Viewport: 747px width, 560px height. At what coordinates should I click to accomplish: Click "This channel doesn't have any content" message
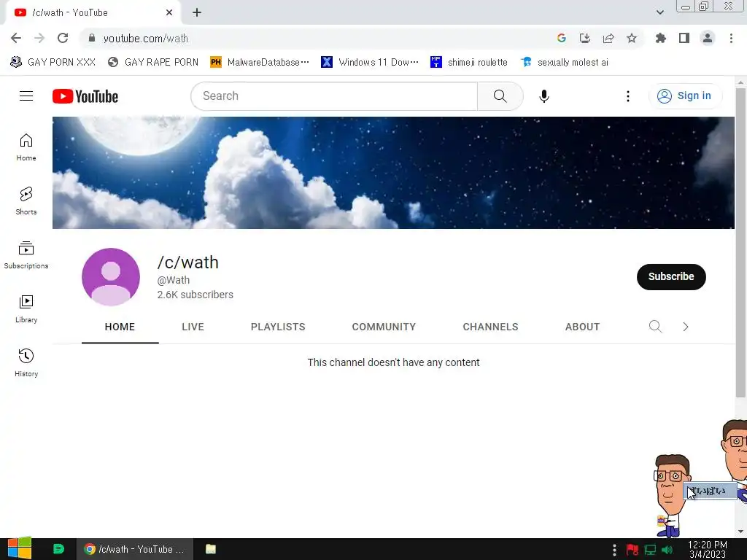(393, 362)
